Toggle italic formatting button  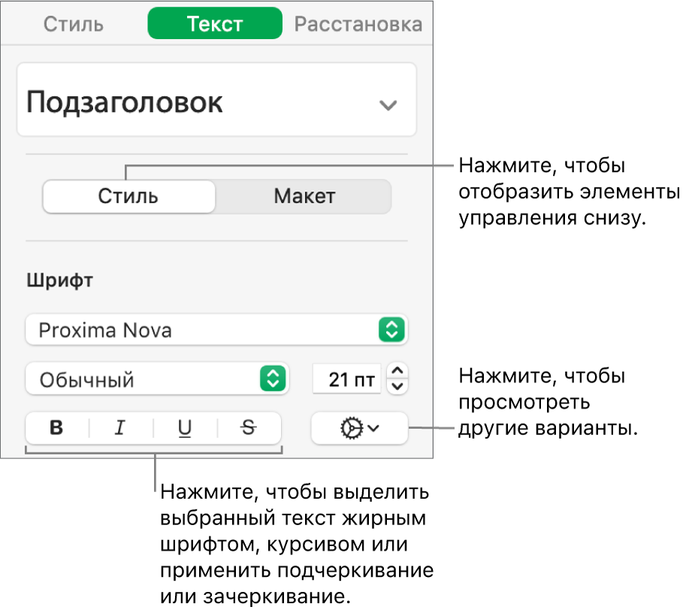(x=119, y=428)
